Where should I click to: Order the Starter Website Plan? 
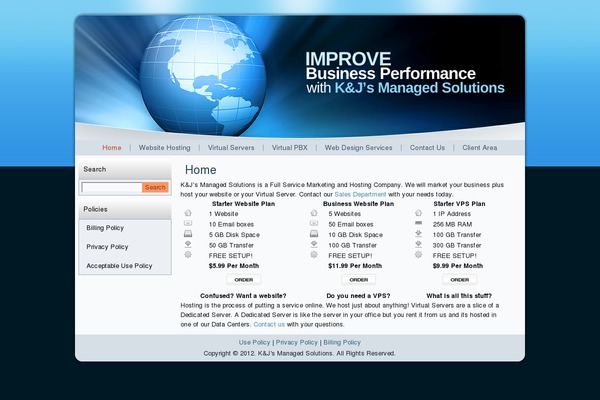tap(244, 280)
